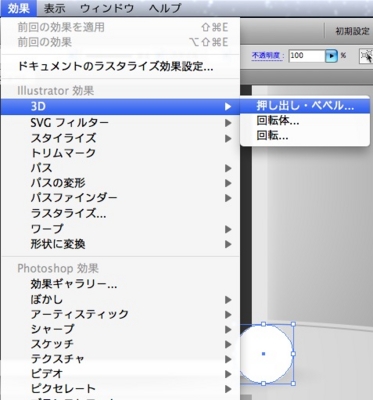Expand the パスの変形 submenu
Viewport: 373px width, 400px height.
pyautogui.click(x=120, y=183)
